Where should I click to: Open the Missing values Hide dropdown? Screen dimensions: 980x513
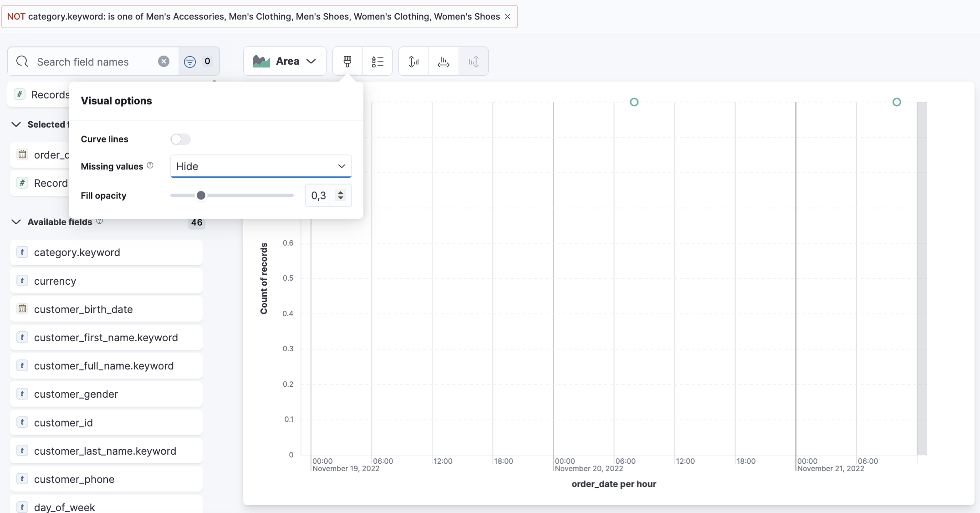(x=260, y=166)
